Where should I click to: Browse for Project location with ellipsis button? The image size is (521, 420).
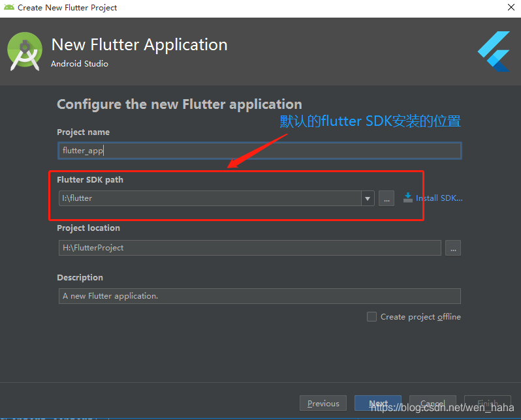(x=453, y=248)
